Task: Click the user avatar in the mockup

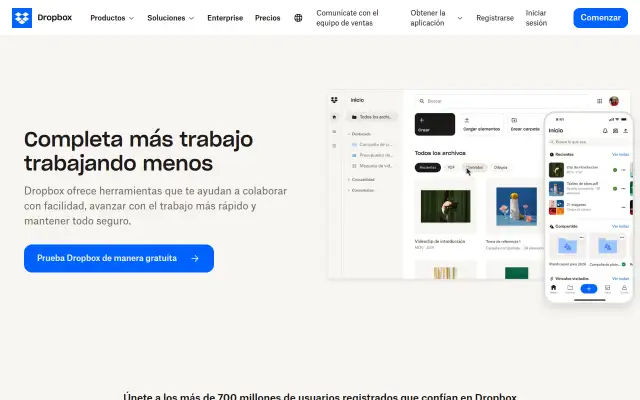Action: point(614,101)
